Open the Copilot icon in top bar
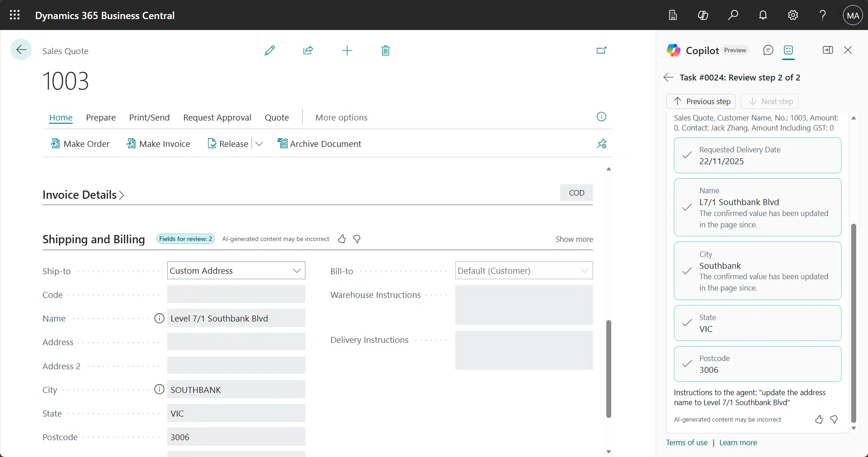868x457 pixels. (x=703, y=15)
